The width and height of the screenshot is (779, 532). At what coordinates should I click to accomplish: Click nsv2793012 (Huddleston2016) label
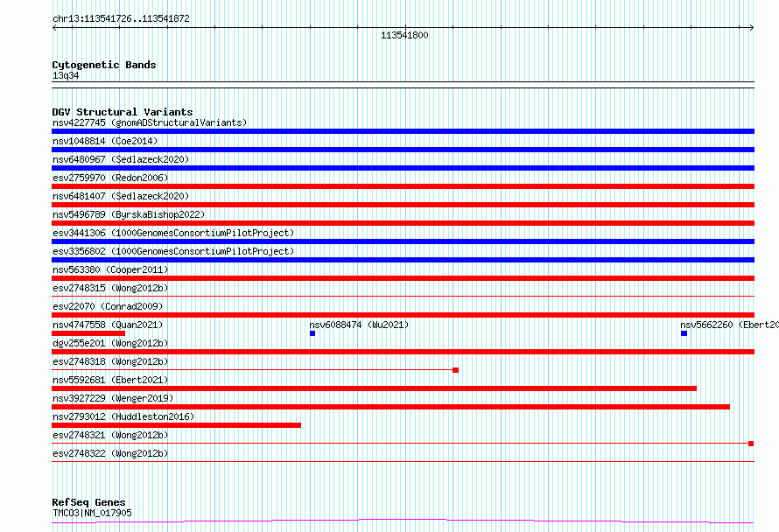point(123,416)
